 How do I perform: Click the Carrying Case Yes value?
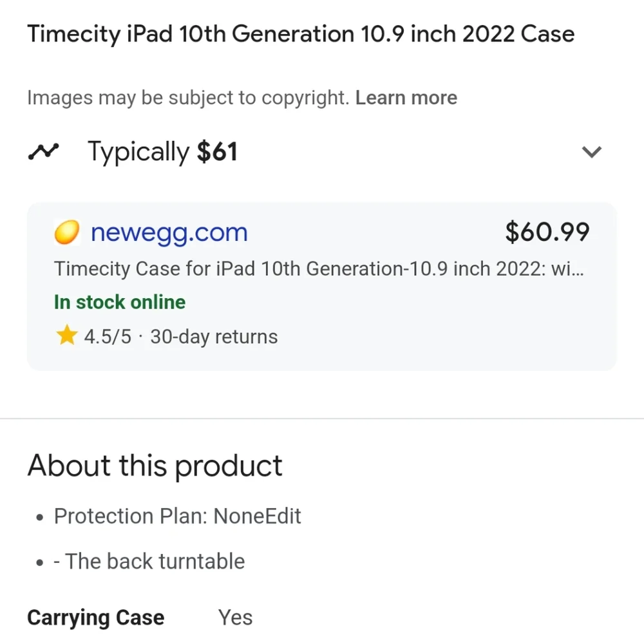(235, 618)
